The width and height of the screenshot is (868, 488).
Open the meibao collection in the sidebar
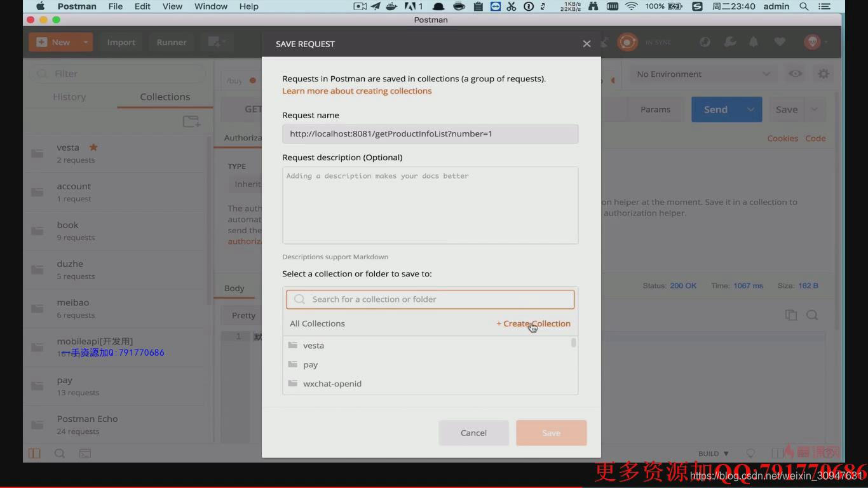tap(114, 308)
